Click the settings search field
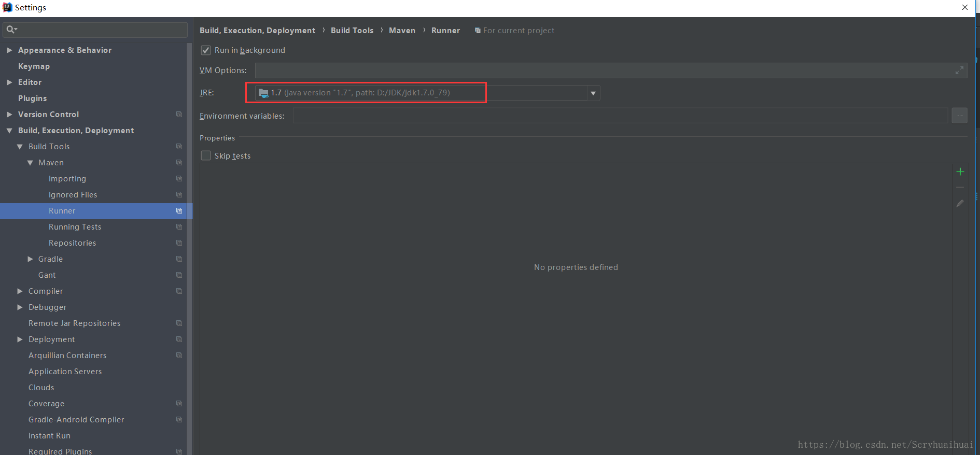Viewport: 980px width, 455px height. click(95, 30)
